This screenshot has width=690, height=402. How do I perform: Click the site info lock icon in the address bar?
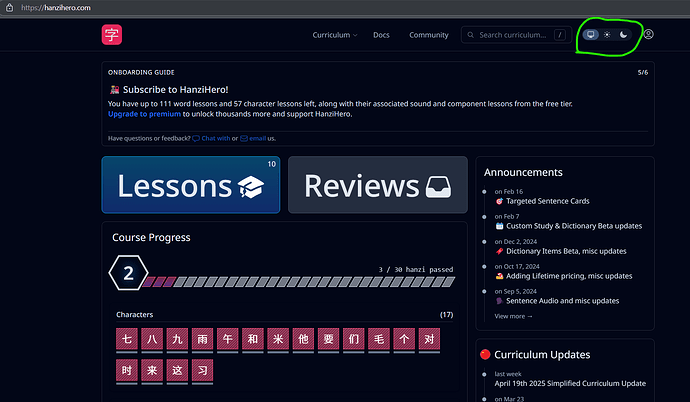[x=9, y=7]
